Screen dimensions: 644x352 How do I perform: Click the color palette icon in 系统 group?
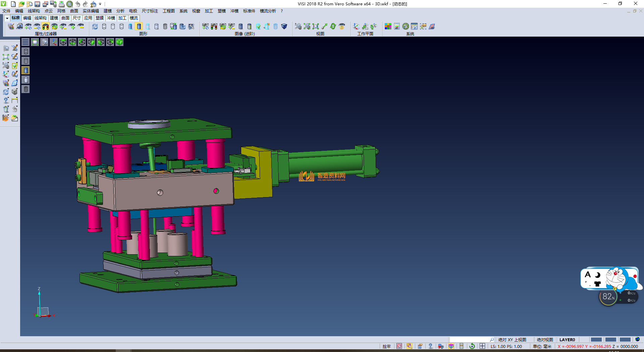(x=388, y=27)
